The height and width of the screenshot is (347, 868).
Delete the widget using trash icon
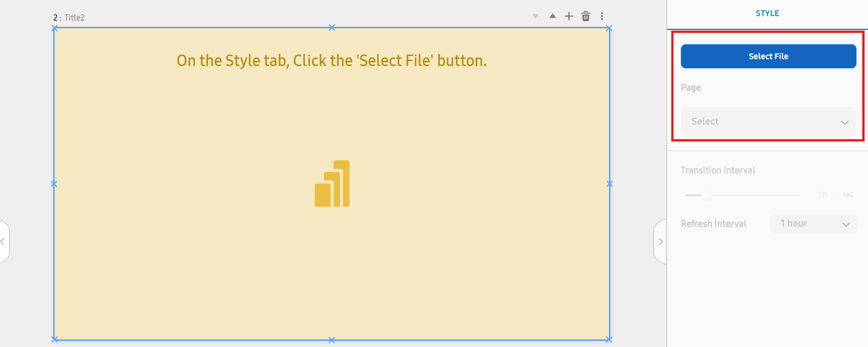[x=586, y=16]
